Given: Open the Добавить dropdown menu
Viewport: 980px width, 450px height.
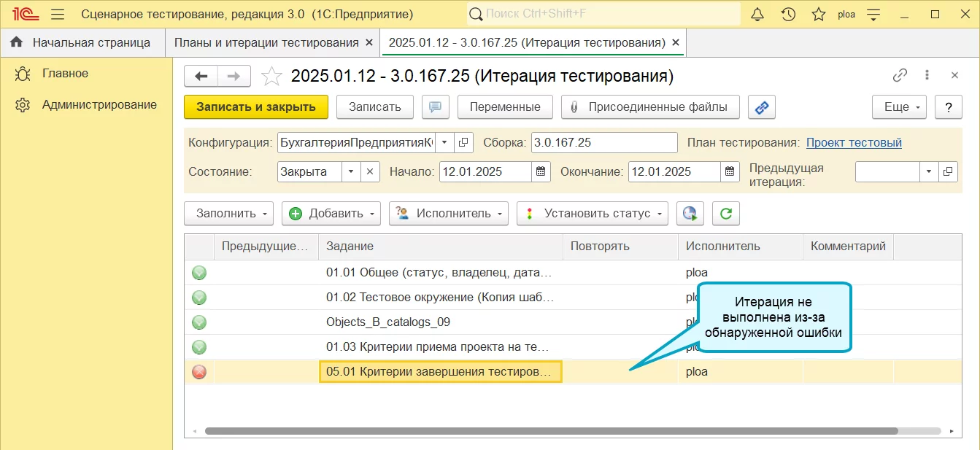Looking at the screenshot, I should pyautogui.click(x=331, y=214).
